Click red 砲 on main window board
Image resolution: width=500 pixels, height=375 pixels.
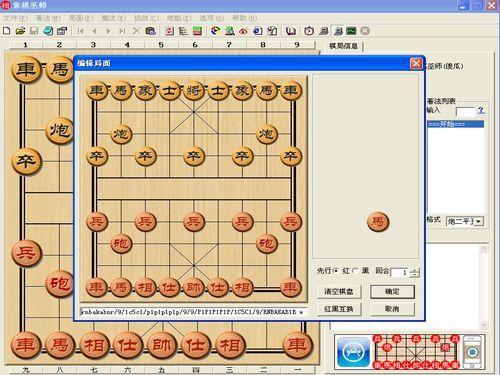[59, 284]
